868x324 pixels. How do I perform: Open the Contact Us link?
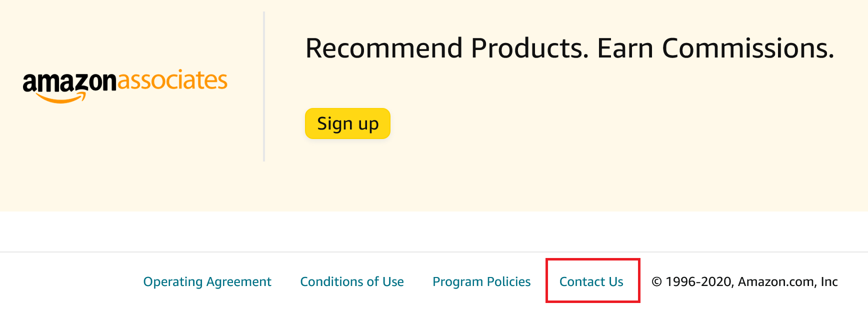pos(591,281)
